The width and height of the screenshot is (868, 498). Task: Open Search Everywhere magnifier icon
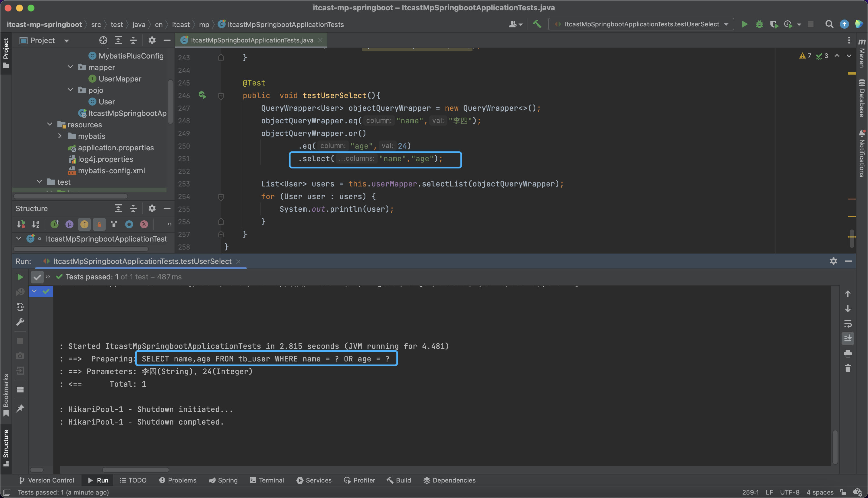829,24
